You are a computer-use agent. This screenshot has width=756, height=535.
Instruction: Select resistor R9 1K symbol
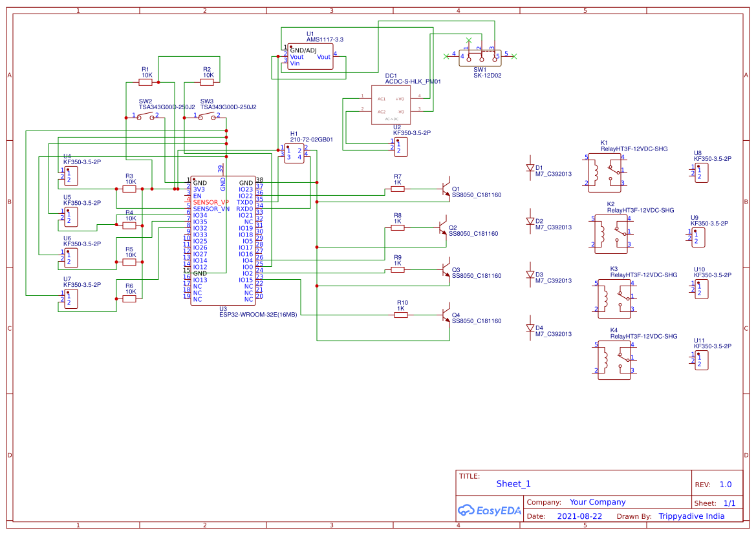click(x=398, y=269)
